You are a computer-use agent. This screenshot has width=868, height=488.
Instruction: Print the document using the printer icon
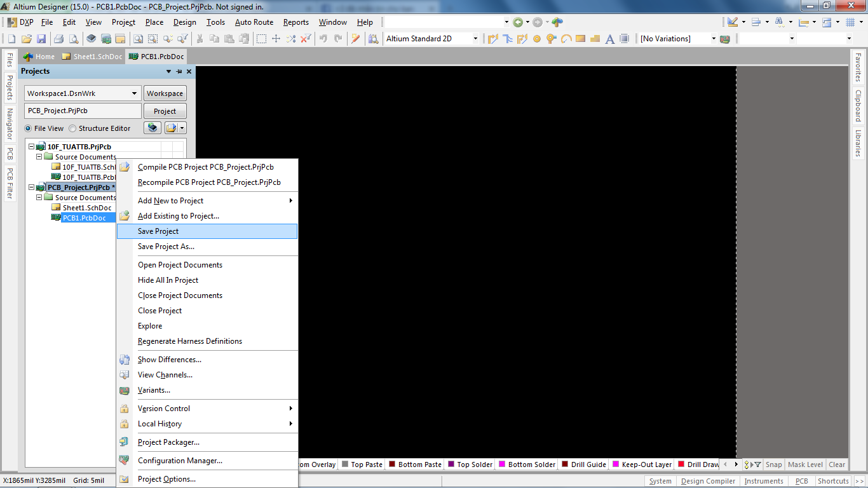[x=58, y=39]
